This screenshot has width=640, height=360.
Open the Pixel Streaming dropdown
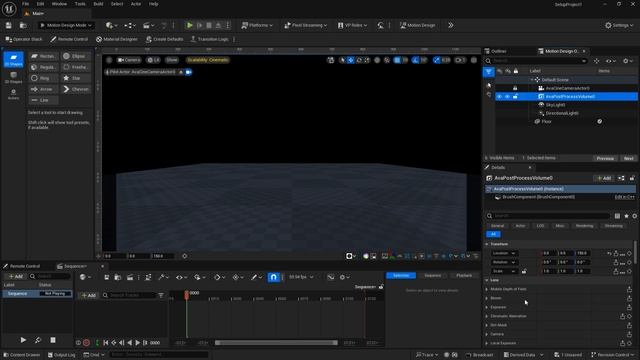click(306, 25)
